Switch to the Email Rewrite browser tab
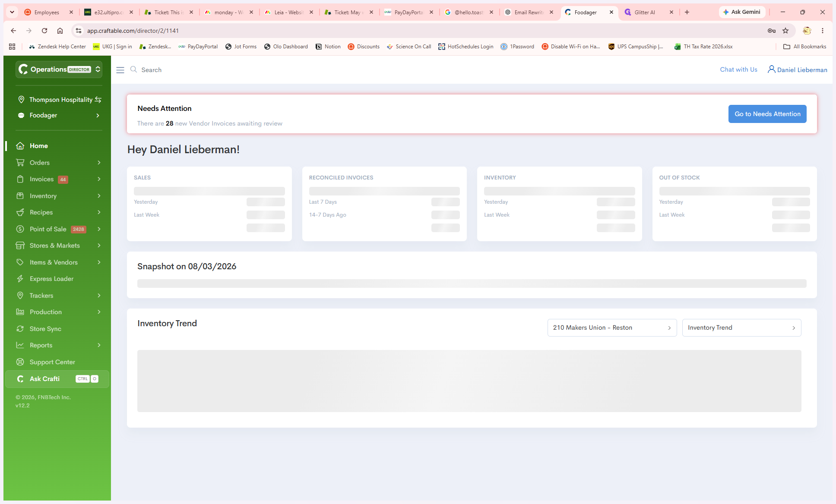 pyautogui.click(x=529, y=12)
